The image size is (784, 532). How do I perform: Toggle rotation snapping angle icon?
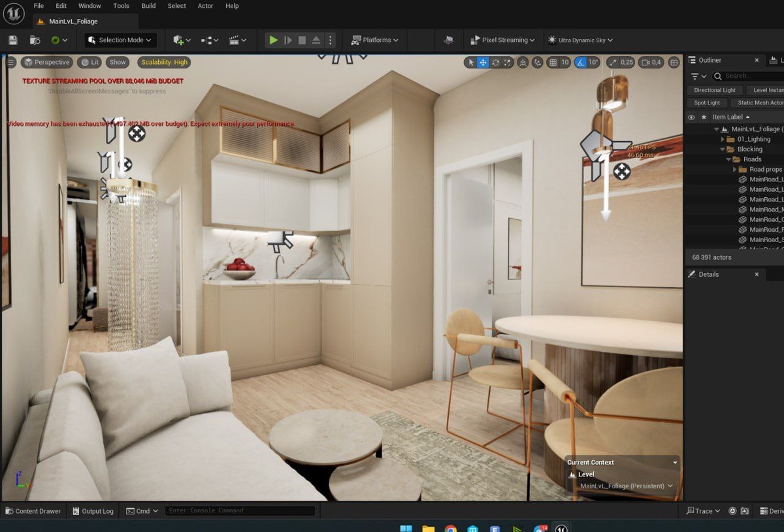click(x=580, y=63)
